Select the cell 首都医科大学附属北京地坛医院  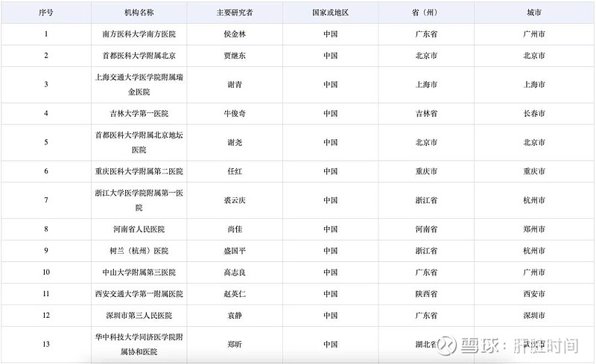139,142
